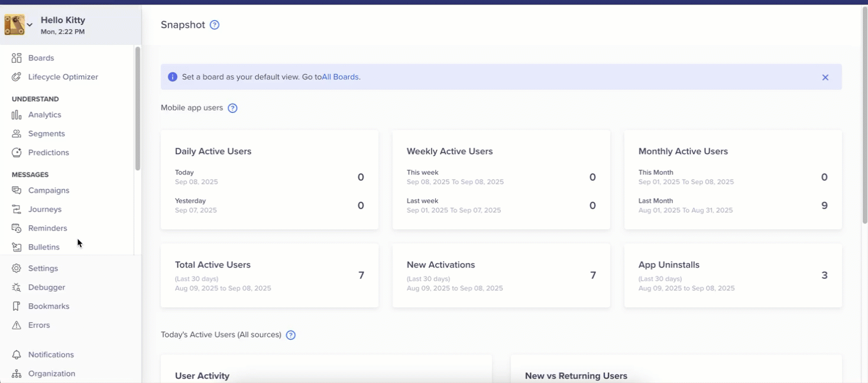Click the User Activity chart heading
This screenshot has height=383, width=868.
pyautogui.click(x=202, y=376)
